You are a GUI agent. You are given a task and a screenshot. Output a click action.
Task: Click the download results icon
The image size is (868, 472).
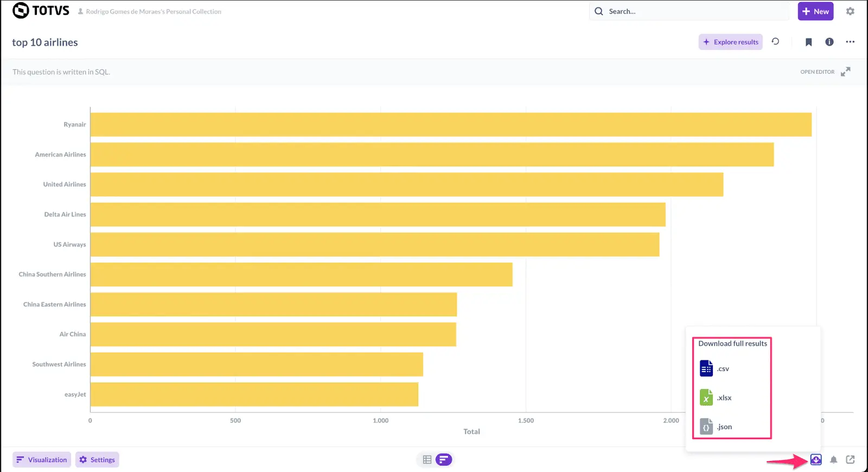pos(816,460)
